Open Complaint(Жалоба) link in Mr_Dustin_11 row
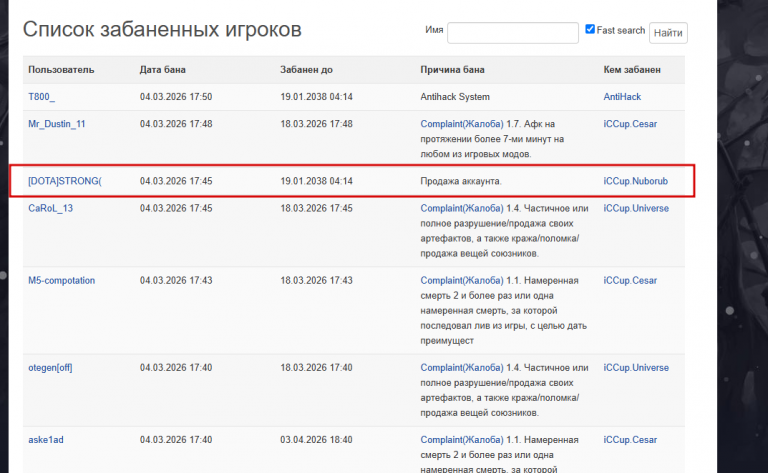The width and height of the screenshot is (768, 473). [x=462, y=124]
